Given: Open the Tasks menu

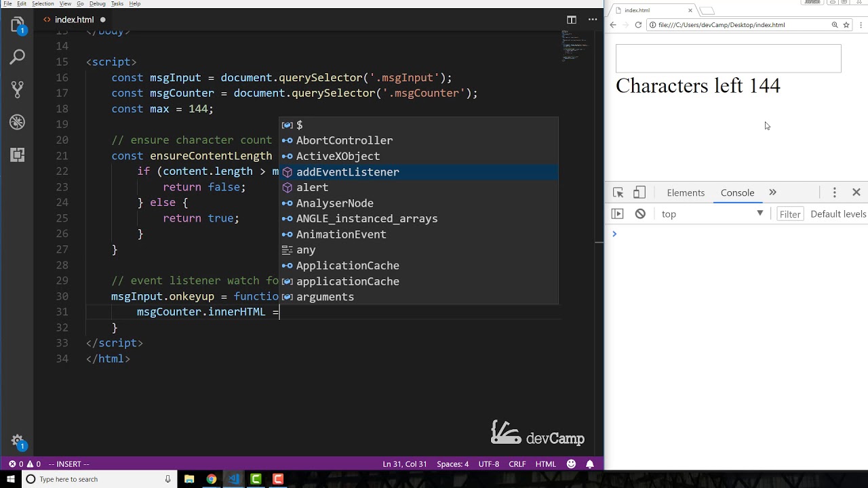Looking at the screenshot, I should coord(117,4).
